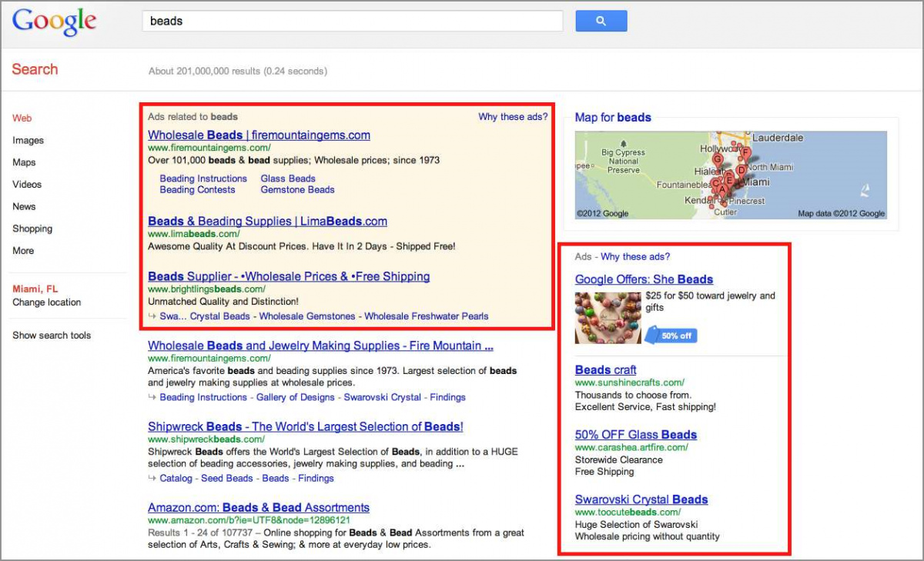Select the Shopping search category
The image size is (924, 561).
[32, 229]
